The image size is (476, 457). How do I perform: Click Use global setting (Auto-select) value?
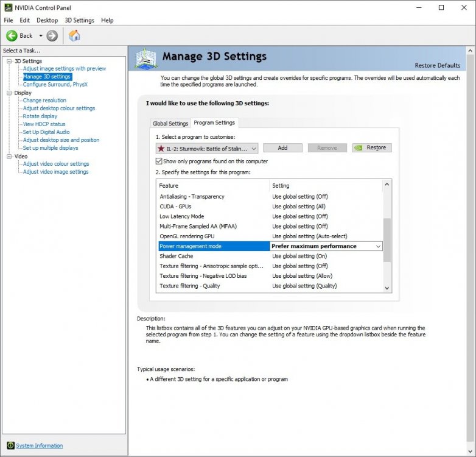[x=310, y=236]
